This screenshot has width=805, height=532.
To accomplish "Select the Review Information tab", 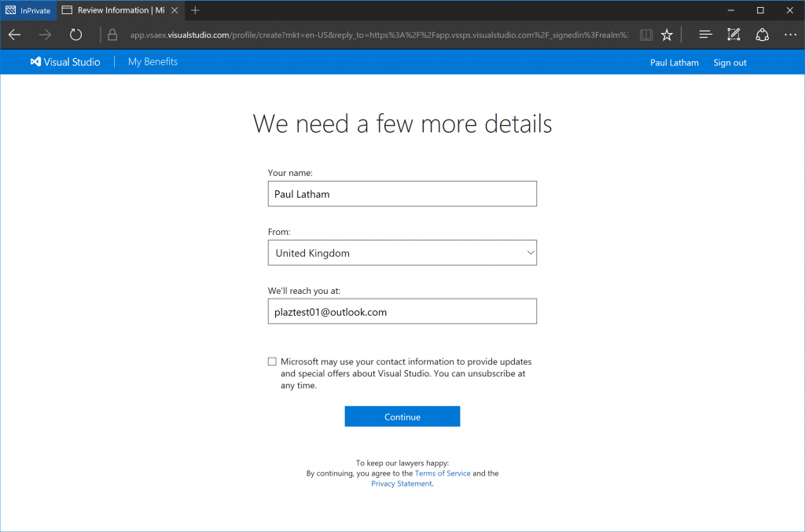I will click(x=120, y=10).
